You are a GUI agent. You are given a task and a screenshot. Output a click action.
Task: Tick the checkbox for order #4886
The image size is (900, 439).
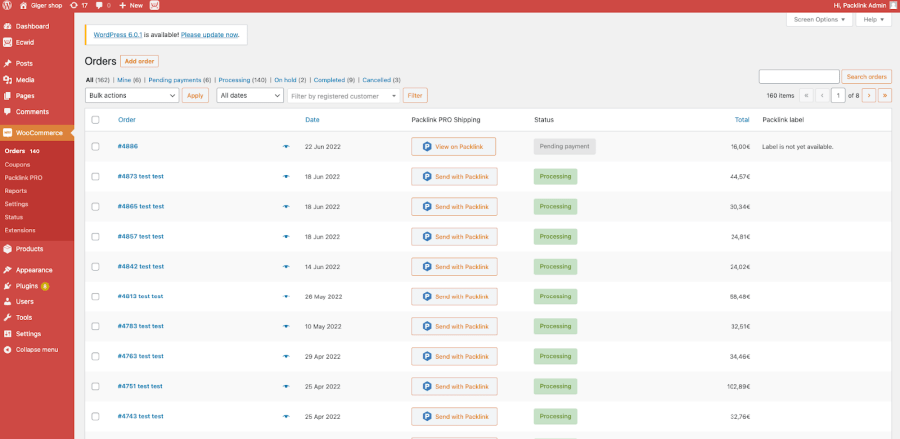tap(96, 146)
